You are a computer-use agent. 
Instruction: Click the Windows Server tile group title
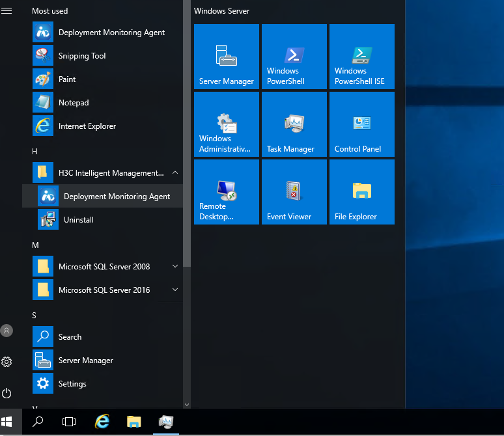222,11
